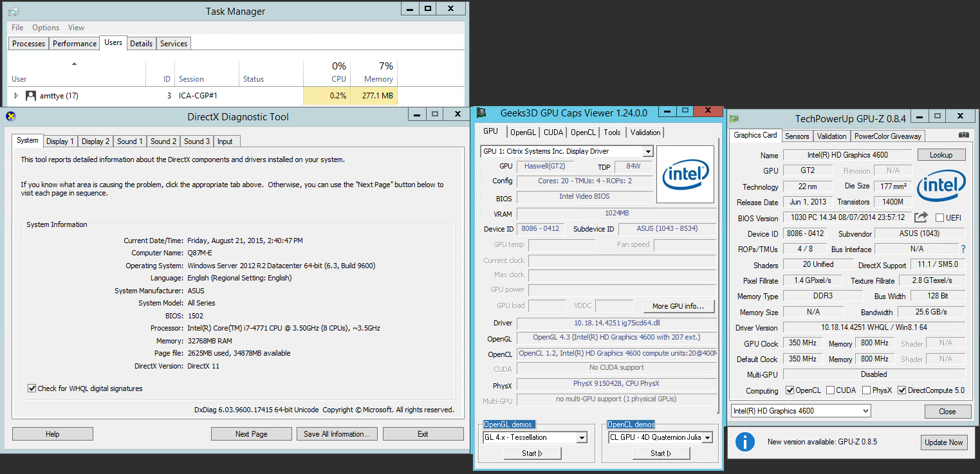This screenshot has width=980, height=474.
Task: Switch to the OpenCL tab in GPU Caps Viewer
Action: coord(584,132)
